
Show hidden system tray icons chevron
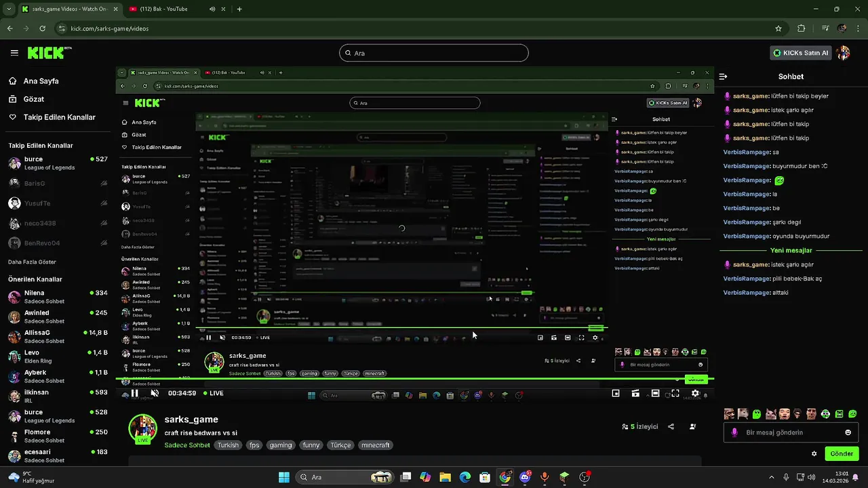771,477
